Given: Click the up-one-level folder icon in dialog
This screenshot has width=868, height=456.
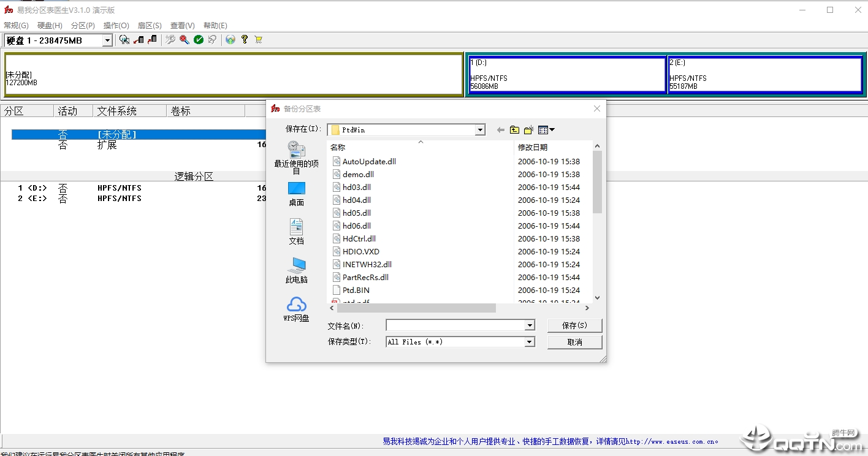Looking at the screenshot, I should [514, 130].
